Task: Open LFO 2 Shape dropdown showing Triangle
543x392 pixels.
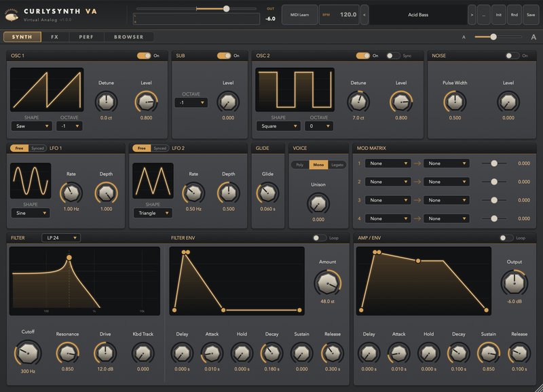Action: (153, 213)
